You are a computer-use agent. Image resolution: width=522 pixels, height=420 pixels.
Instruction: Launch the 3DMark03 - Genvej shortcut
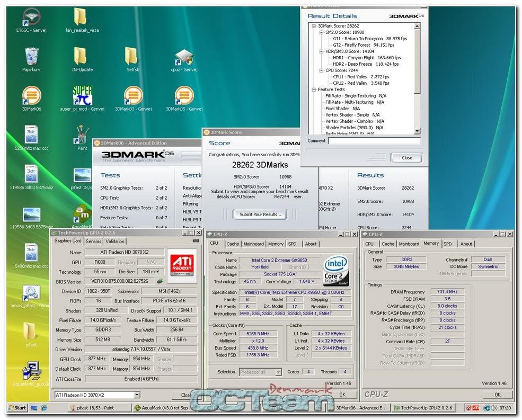(x=133, y=99)
